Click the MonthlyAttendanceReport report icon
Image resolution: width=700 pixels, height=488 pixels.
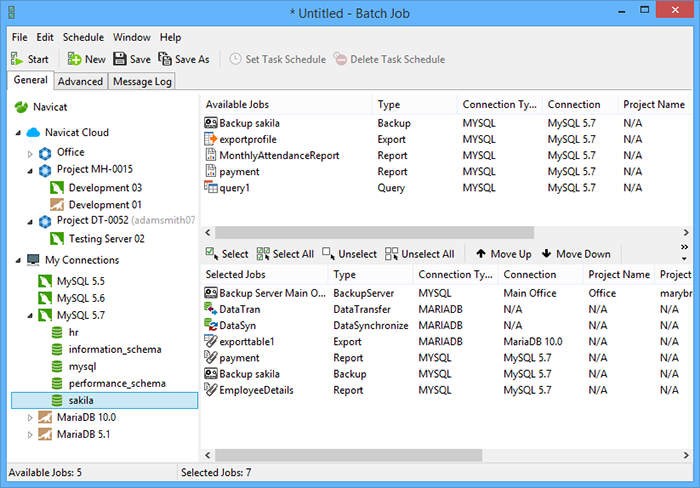(210, 154)
